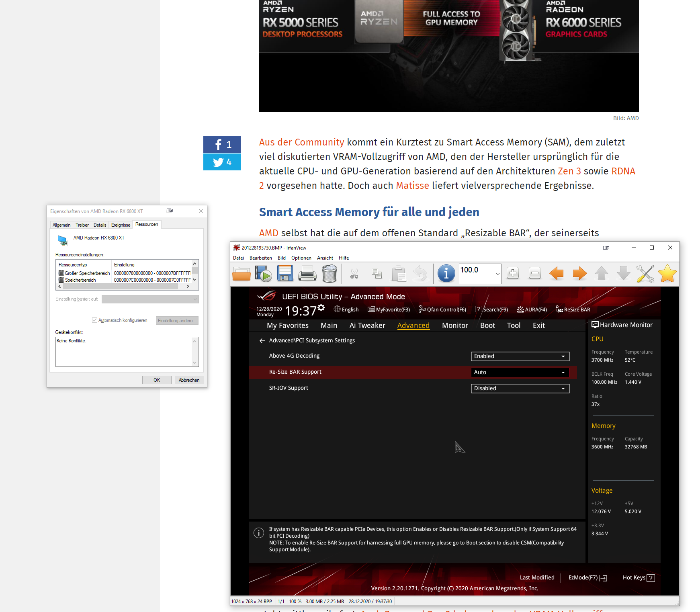Switch to the Ereignisse tab
Image resolution: width=700 pixels, height=612 pixels.
tap(121, 225)
